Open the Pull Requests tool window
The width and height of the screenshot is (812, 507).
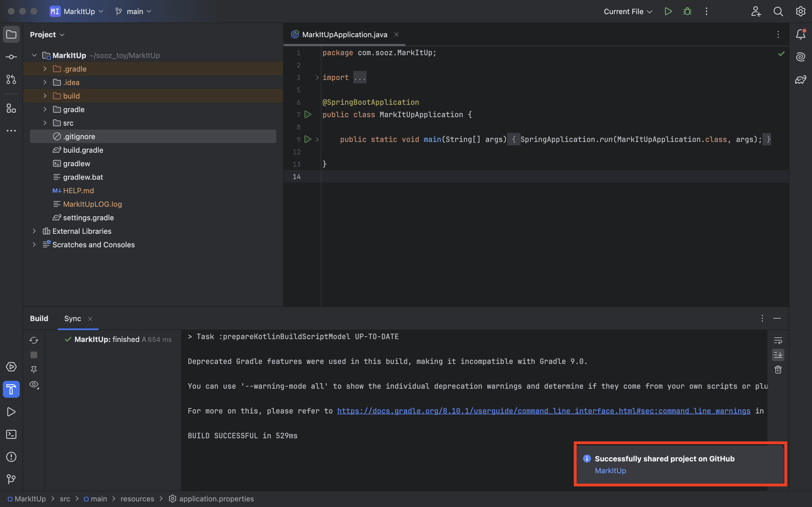(x=11, y=79)
